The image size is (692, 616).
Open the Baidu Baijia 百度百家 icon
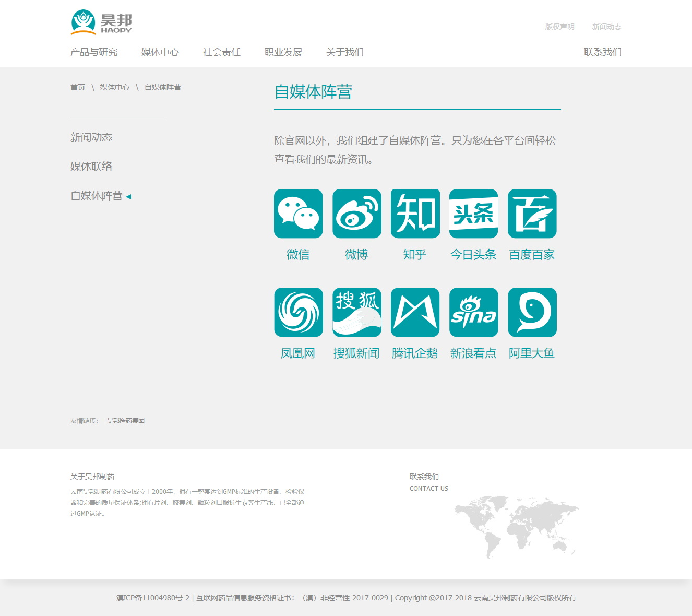(x=532, y=214)
